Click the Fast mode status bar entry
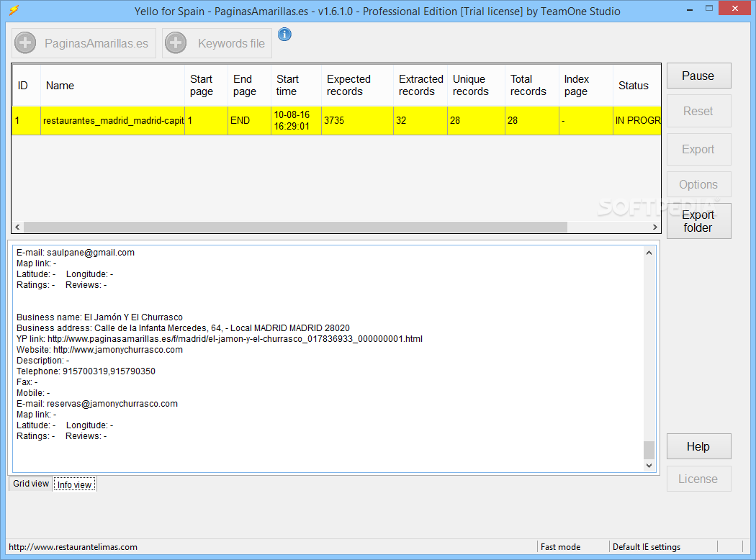This screenshot has width=756, height=560. click(560, 547)
